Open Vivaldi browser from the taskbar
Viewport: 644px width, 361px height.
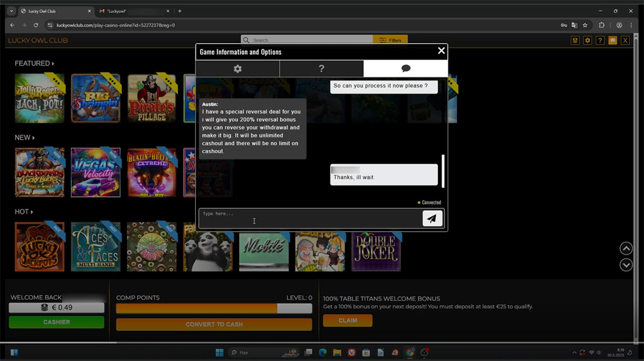pyautogui.click(x=352, y=352)
